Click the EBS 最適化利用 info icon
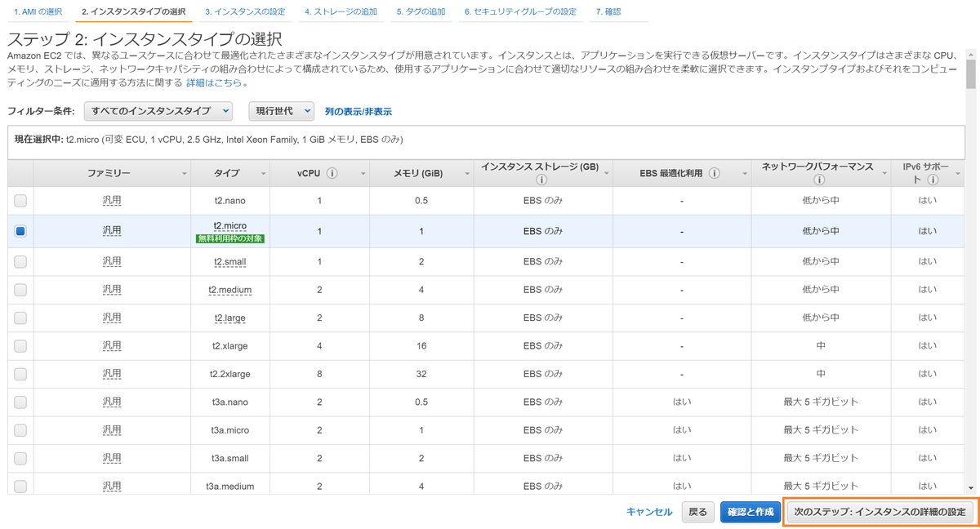 (715, 173)
